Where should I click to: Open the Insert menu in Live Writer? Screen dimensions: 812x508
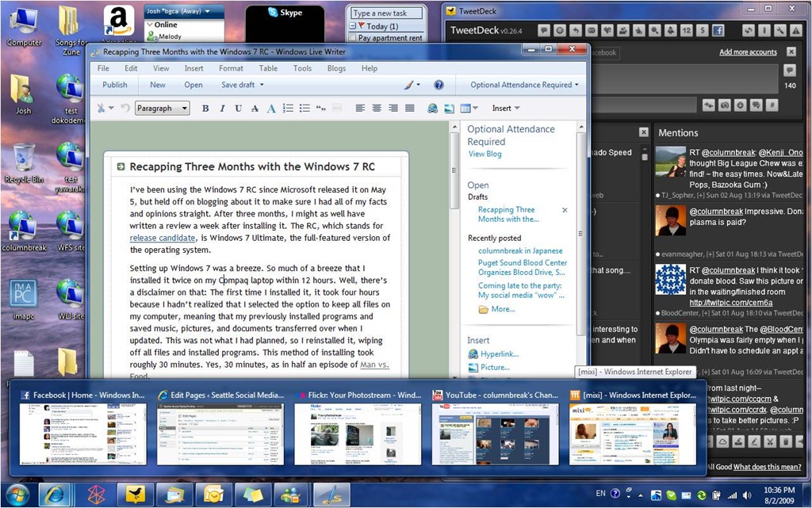click(193, 68)
